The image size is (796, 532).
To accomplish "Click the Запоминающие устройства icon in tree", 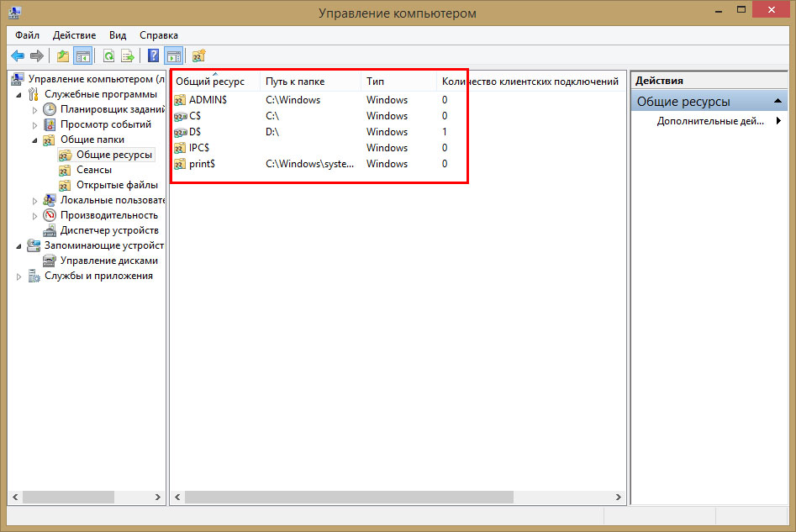I will pyautogui.click(x=34, y=245).
